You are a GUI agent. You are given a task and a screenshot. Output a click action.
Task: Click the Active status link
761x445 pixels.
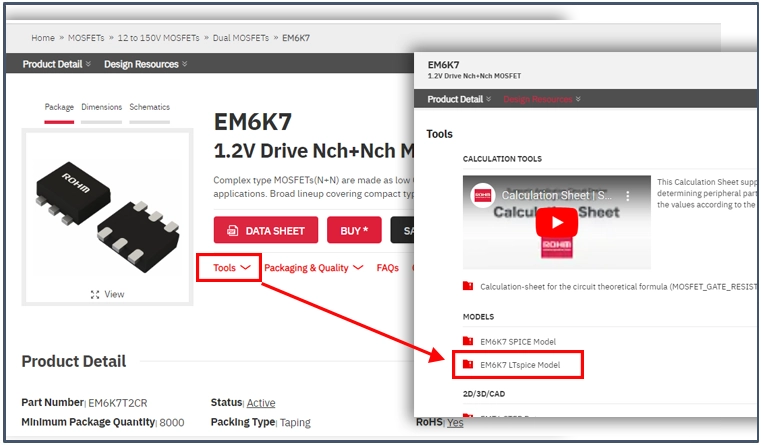pyautogui.click(x=261, y=403)
